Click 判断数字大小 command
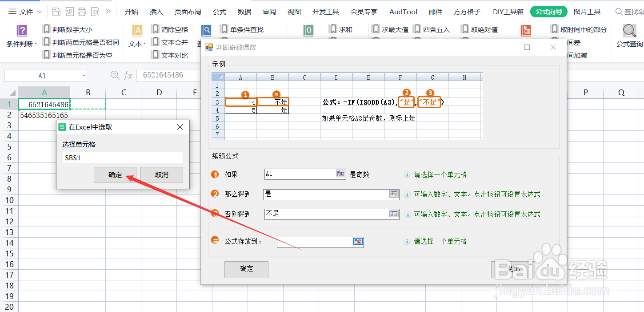 click(x=68, y=29)
